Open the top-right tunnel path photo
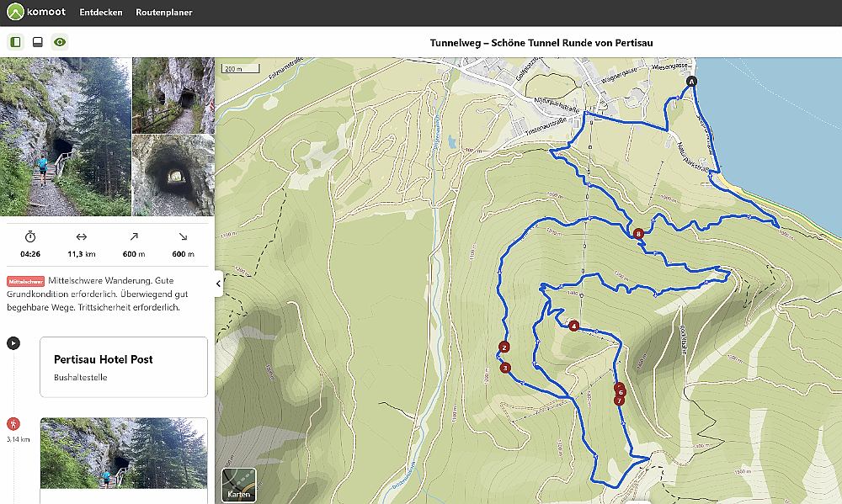 173,95
